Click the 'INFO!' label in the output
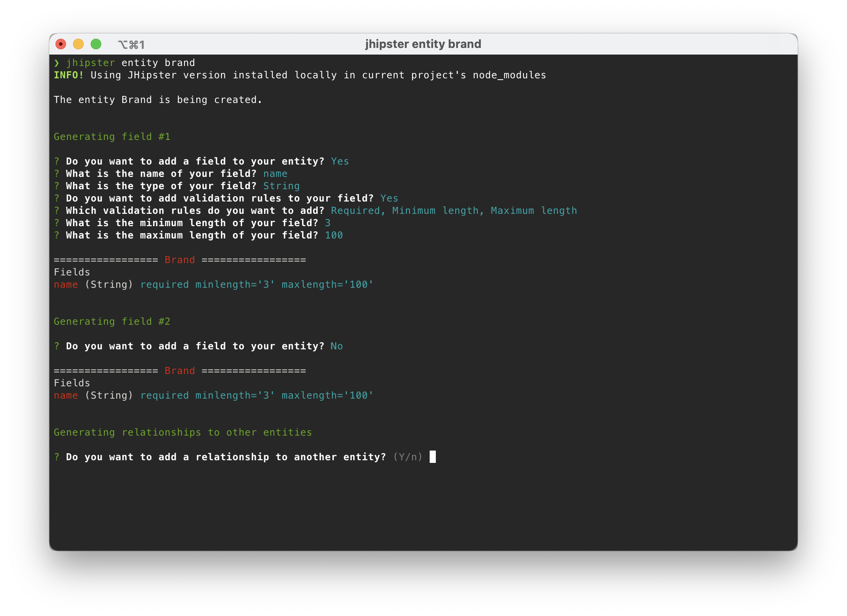The width and height of the screenshot is (847, 616). coord(69,75)
